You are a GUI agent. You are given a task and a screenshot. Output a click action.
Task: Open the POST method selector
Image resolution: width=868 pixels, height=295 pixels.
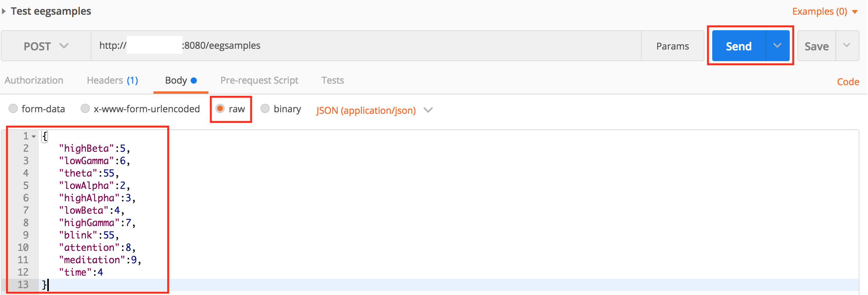coord(45,46)
